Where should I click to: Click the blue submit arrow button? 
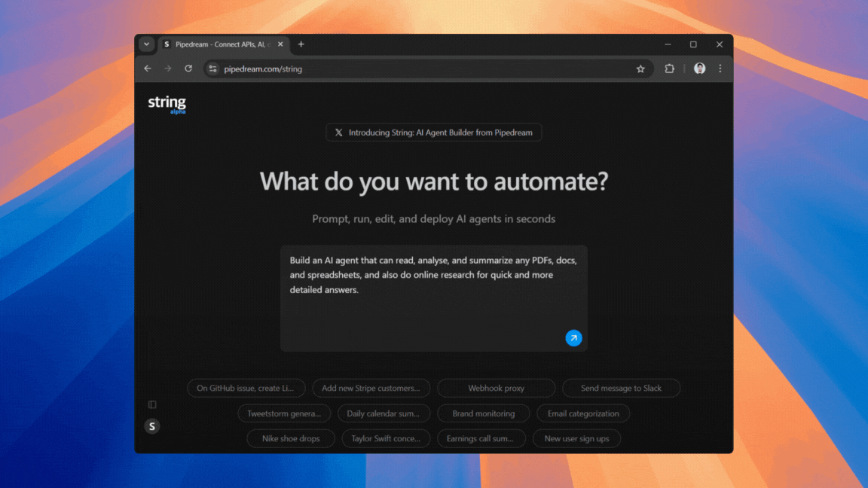coord(573,337)
